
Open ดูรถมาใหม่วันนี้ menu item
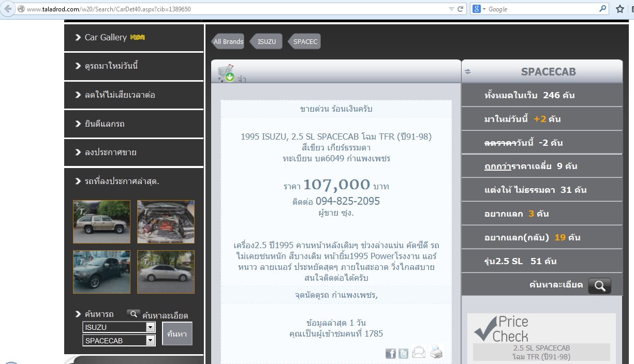134,66
